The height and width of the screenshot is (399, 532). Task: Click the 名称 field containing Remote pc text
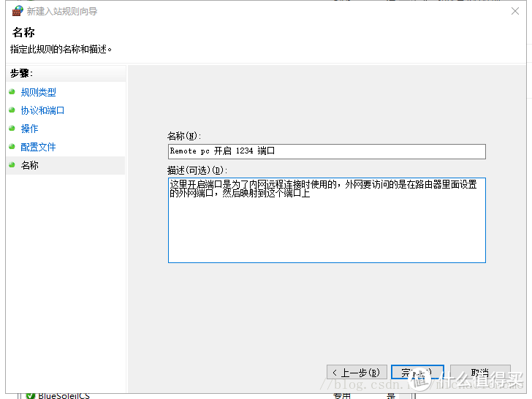[326, 151]
